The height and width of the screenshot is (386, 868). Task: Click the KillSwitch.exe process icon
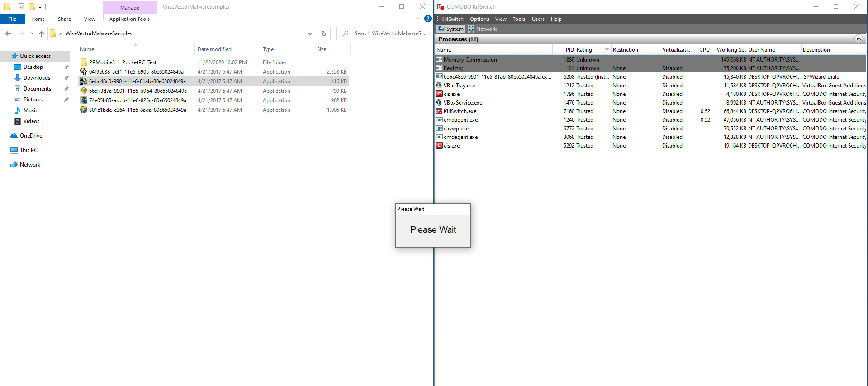pos(439,111)
